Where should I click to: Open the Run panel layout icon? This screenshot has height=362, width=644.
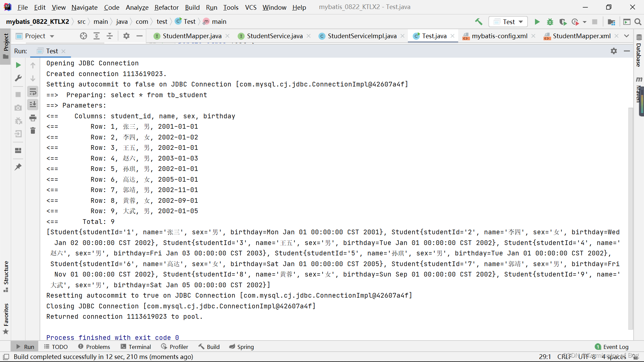coord(18,150)
